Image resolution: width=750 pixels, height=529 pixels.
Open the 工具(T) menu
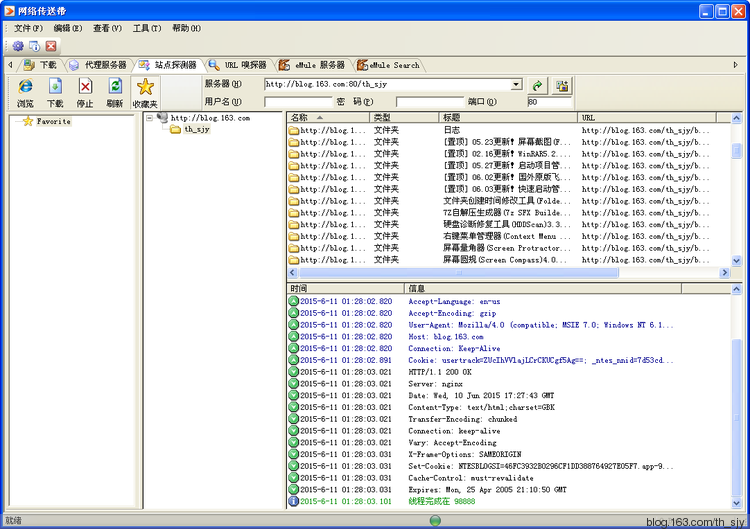[x=147, y=28]
